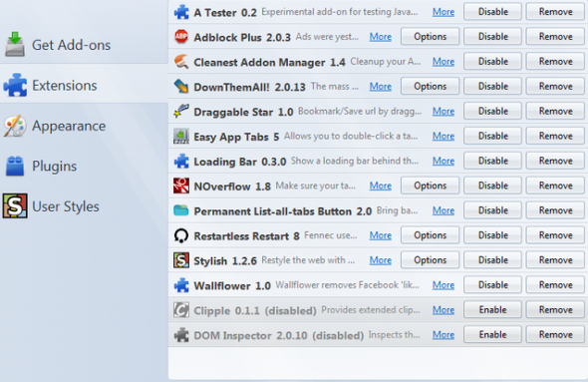
Task: Select the 'DownThemAll! 2.0.13' extension name
Action: tap(249, 87)
